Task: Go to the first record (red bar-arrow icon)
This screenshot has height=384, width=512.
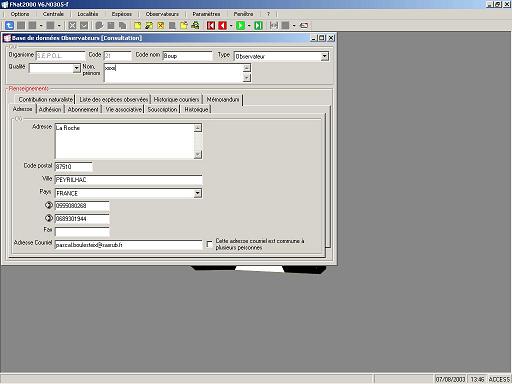Action: click(211, 25)
